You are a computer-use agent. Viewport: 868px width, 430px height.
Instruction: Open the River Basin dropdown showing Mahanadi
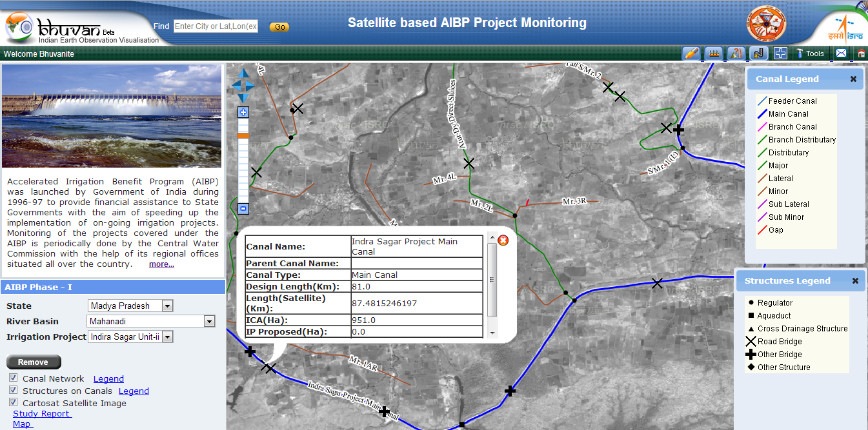(151, 321)
